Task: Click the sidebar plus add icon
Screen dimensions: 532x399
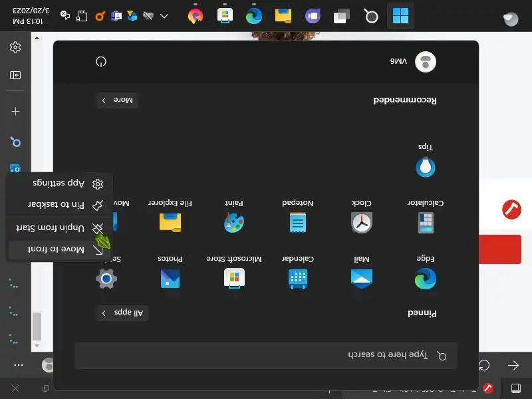Action: coord(15,111)
